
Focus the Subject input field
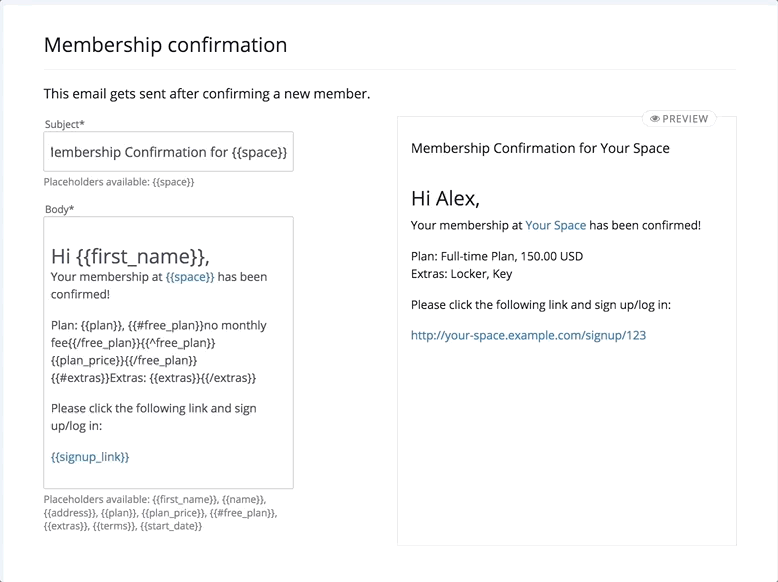coord(169,152)
